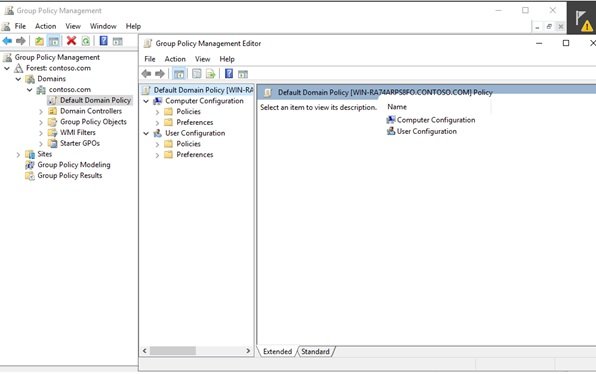Expand Preferences under User Configuration

[x=157, y=155]
